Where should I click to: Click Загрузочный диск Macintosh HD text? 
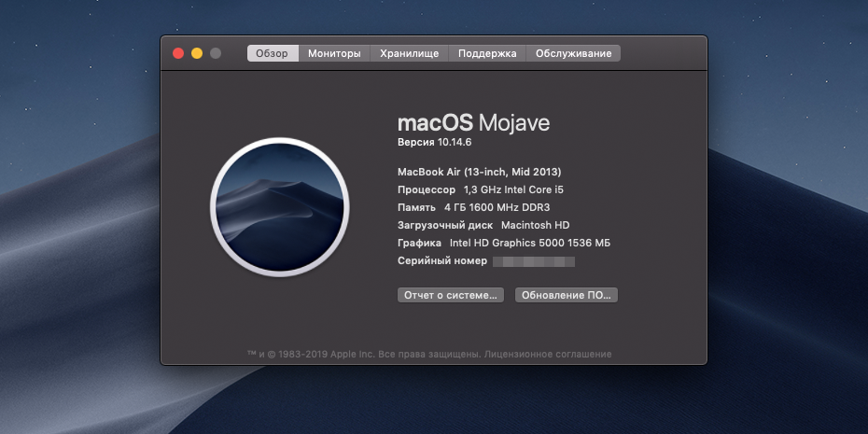[x=483, y=225]
